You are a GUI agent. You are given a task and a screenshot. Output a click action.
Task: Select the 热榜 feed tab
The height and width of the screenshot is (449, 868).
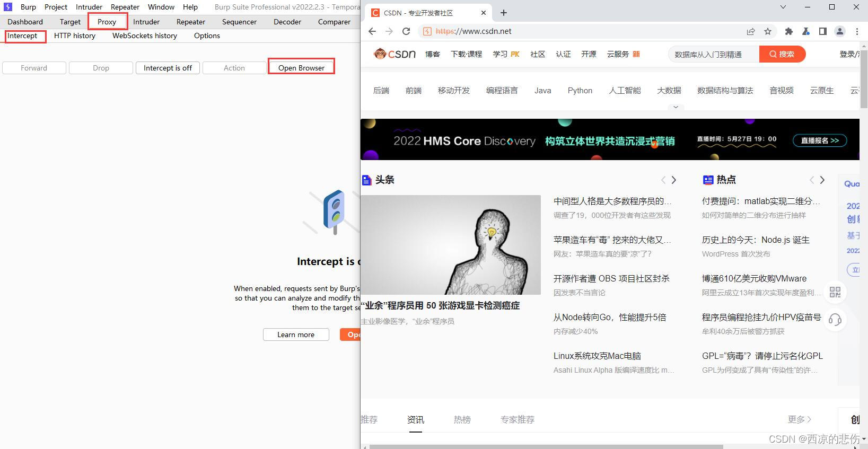click(x=462, y=419)
